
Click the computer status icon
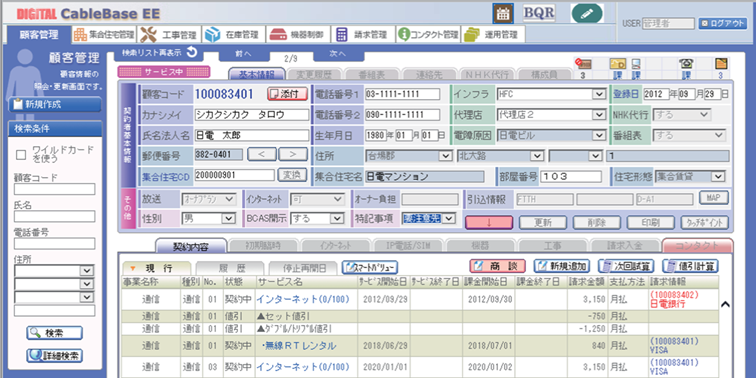636,64
